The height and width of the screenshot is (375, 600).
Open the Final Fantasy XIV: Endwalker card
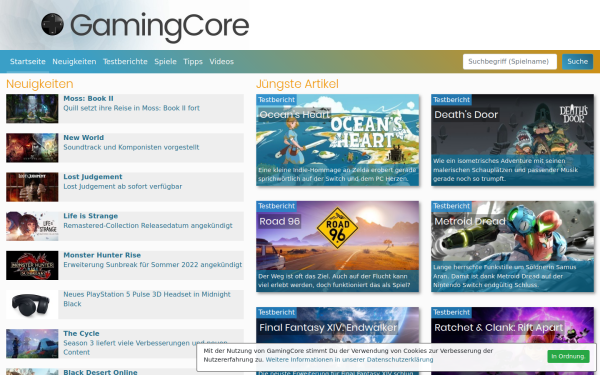[338, 341]
